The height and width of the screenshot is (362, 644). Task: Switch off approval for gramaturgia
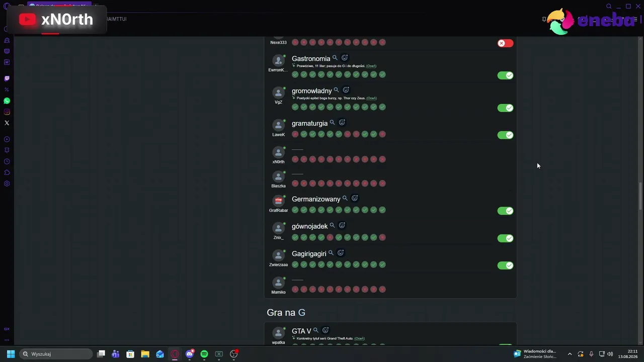(x=505, y=135)
